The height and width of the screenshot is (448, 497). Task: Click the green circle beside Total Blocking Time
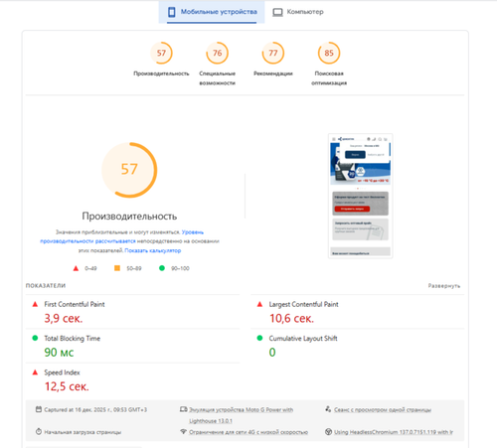click(35, 338)
